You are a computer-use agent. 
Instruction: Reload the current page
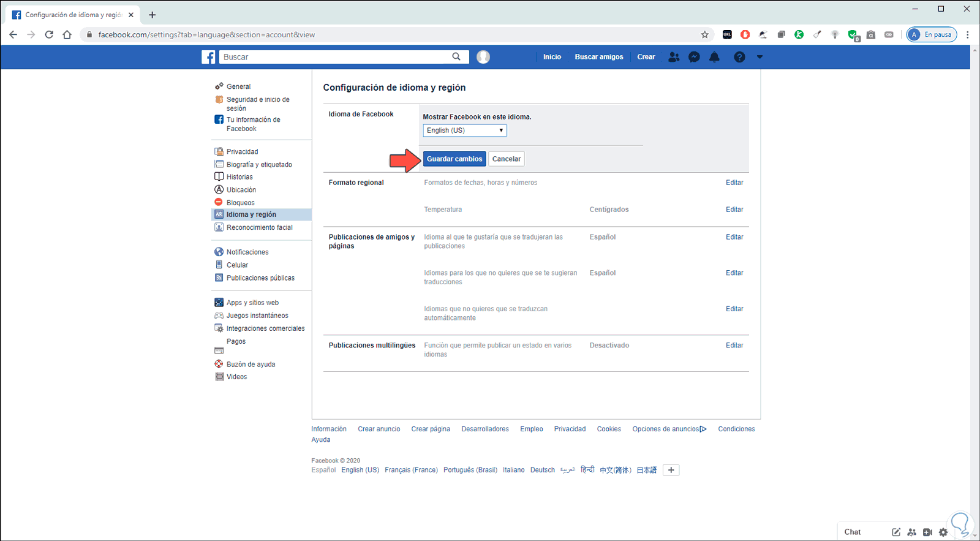pos(49,35)
